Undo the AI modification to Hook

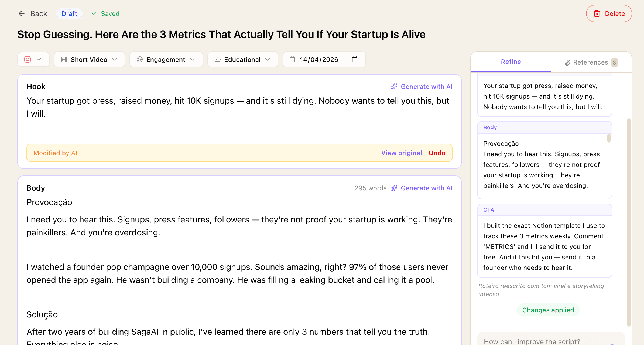(437, 153)
